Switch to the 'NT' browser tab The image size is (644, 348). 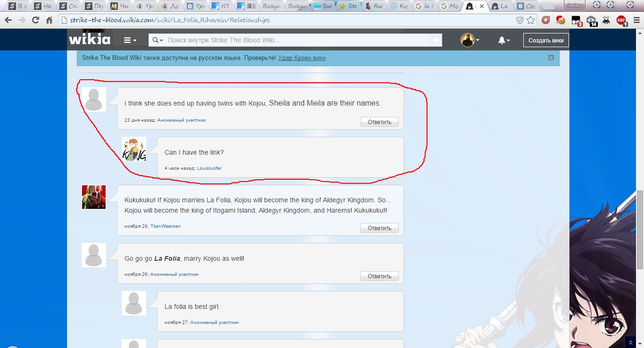tap(220, 6)
